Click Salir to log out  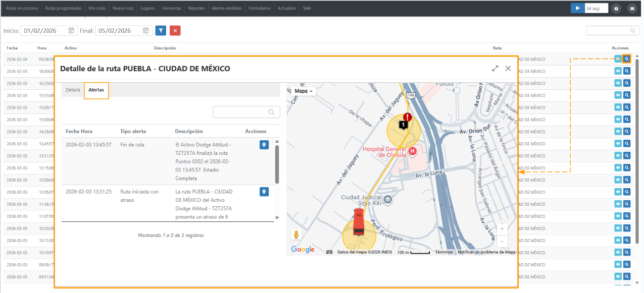point(307,9)
